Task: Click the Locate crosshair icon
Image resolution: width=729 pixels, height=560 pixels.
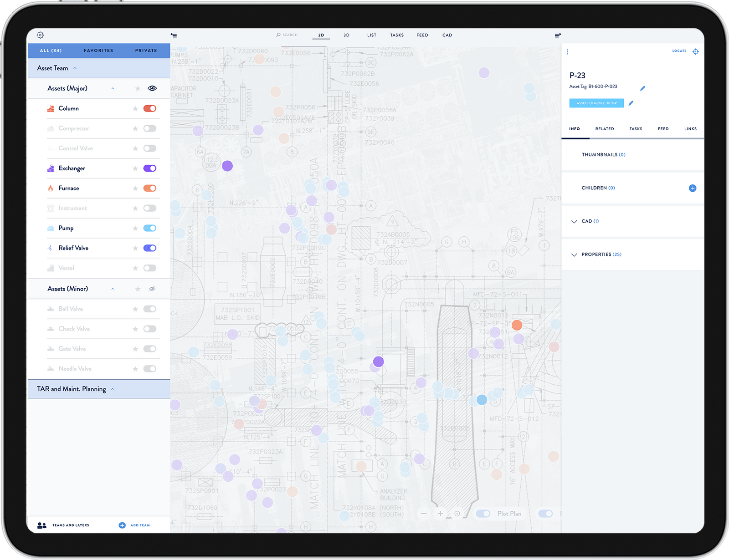Action: point(695,51)
